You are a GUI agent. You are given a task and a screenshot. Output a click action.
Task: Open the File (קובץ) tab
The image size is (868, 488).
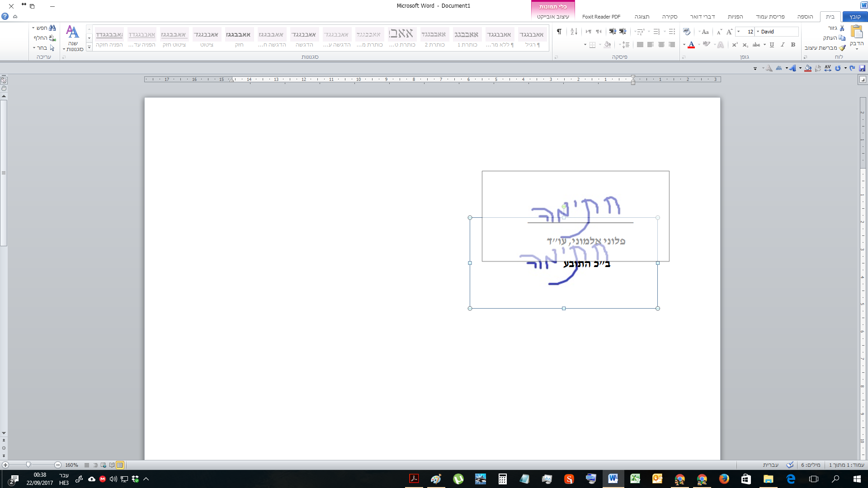coord(855,17)
